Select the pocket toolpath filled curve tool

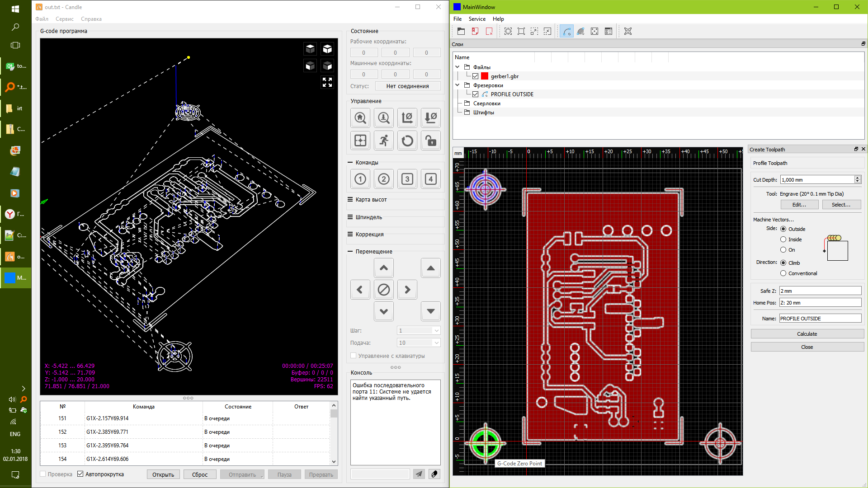[x=580, y=31]
